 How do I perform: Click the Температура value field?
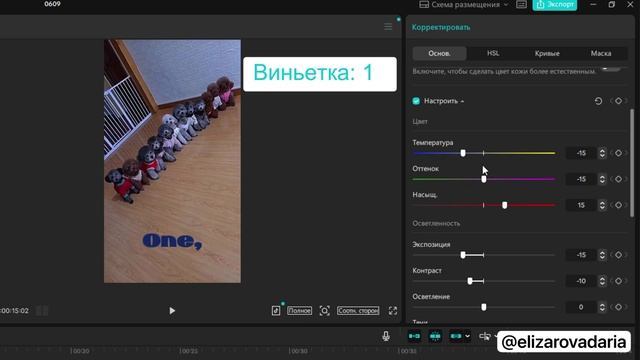tap(581, 153)
